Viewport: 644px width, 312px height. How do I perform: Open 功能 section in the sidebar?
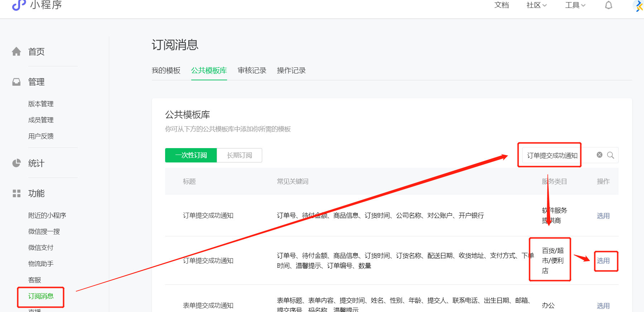pyautogui.click(x=37, y=193)
